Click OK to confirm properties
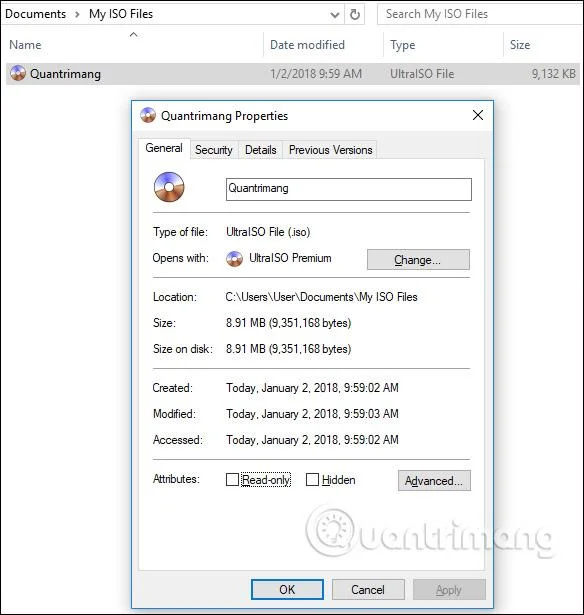584x615 pixels. (x=287, y=590)
